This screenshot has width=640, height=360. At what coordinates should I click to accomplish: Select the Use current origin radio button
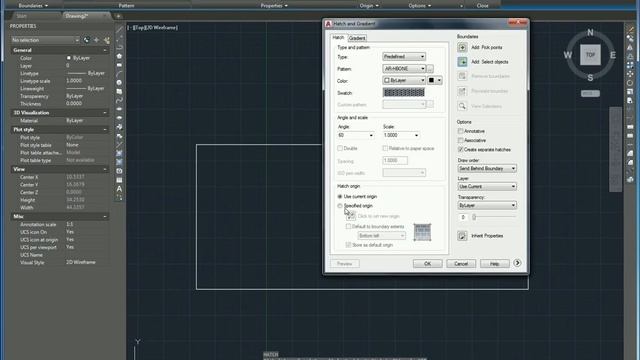340,196
